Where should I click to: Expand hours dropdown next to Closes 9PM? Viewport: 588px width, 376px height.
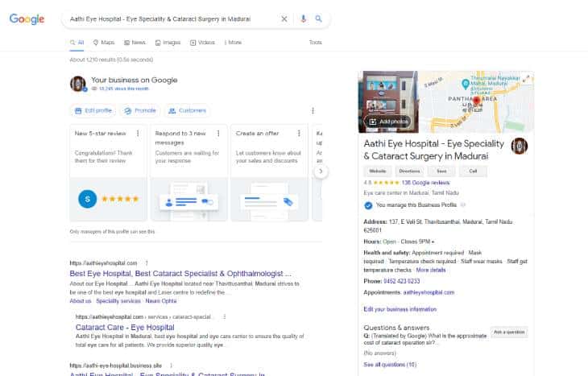[x=433, y=242]
